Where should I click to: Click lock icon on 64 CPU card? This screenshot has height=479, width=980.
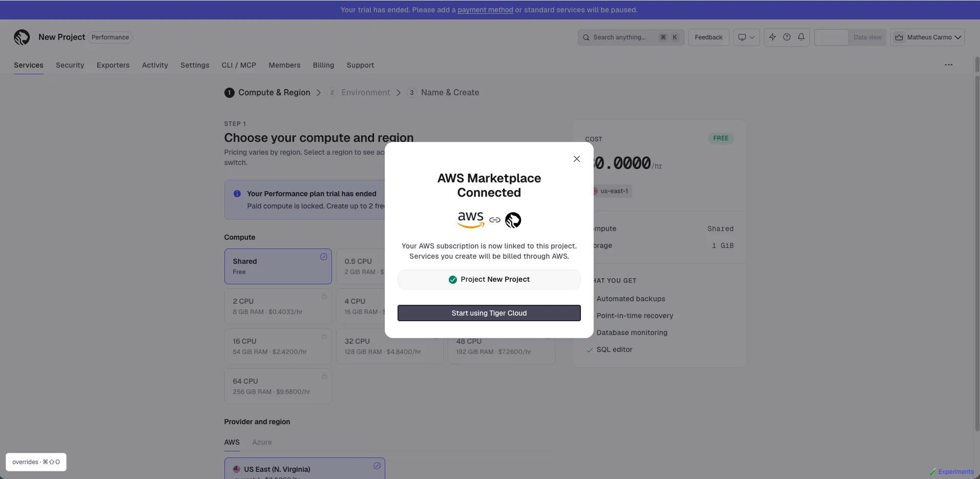tap(324, 377)
